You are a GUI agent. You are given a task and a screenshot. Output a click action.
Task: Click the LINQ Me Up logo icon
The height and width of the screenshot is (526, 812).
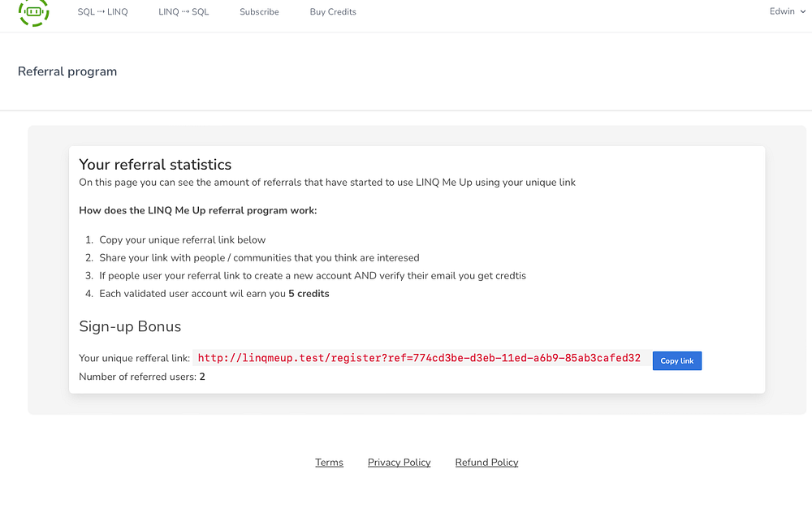pos(34,11)
